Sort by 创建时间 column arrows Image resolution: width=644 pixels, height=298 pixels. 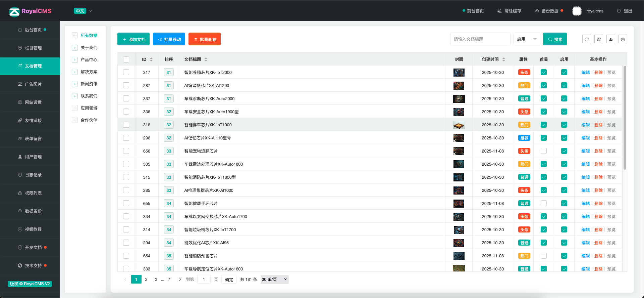(x=504, y=59)
